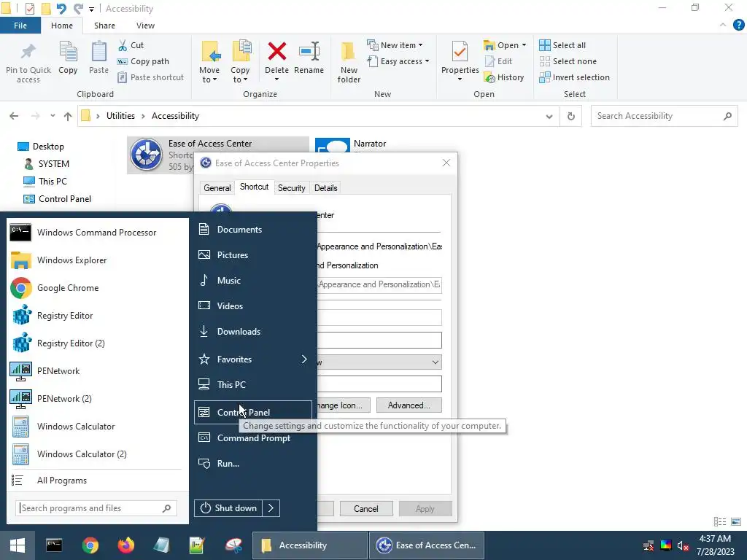This screenshot has height=560, width=747.
Task: Click the Search Accessibility field
Action: pyautogui.click(x=664, y=116)
